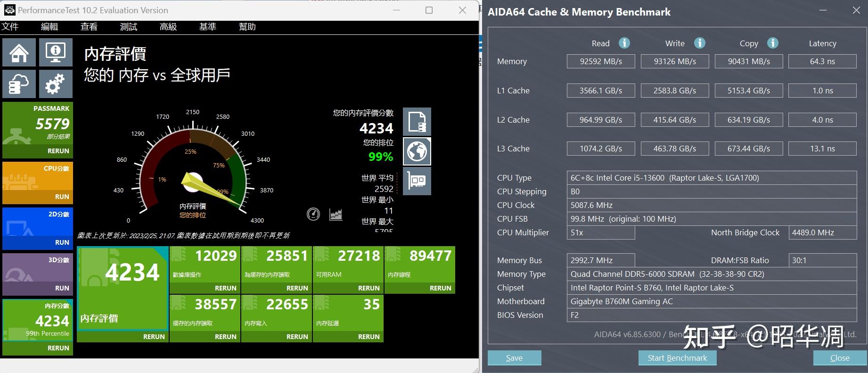
Task: Click the L1 Cache Read 3566.1 GB/s field
Action: [601, 91]
